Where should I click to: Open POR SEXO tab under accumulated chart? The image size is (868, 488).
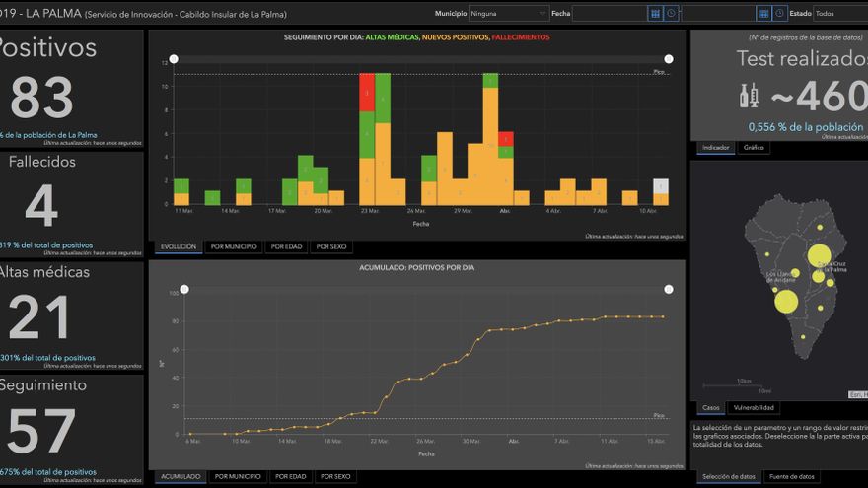click(334, 477)
